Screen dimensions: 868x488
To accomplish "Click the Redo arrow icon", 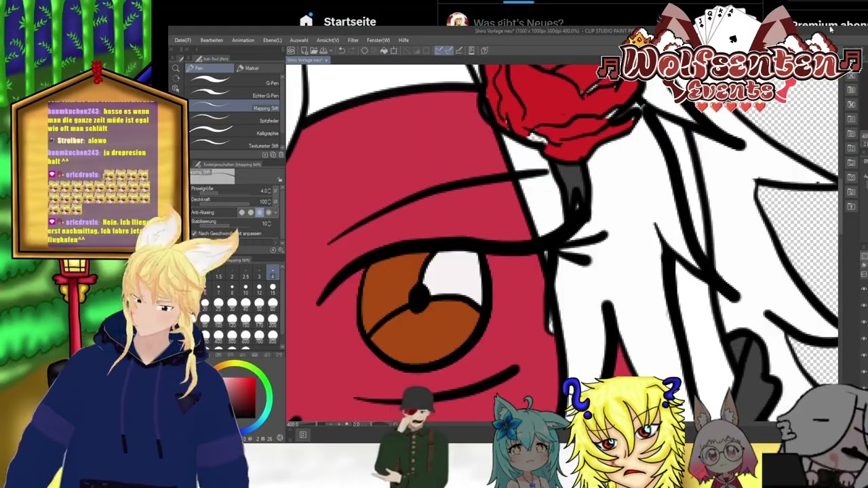I will [x=352, y=50].
